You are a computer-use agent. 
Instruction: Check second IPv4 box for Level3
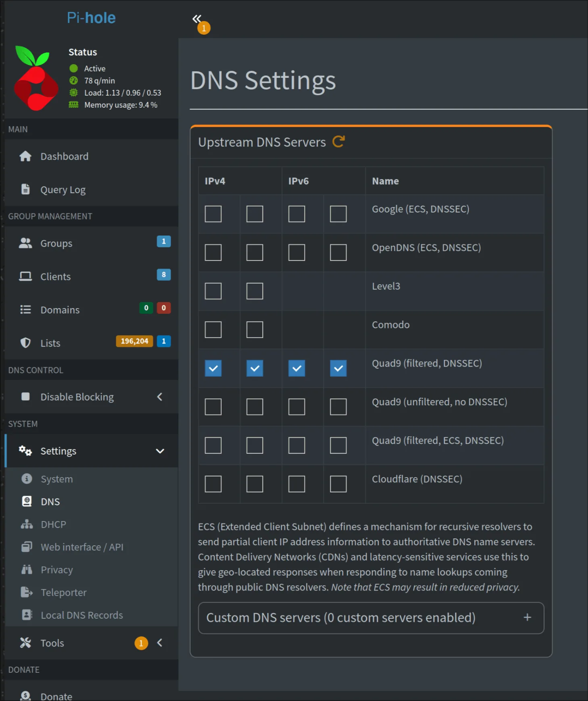click(254, 291)
